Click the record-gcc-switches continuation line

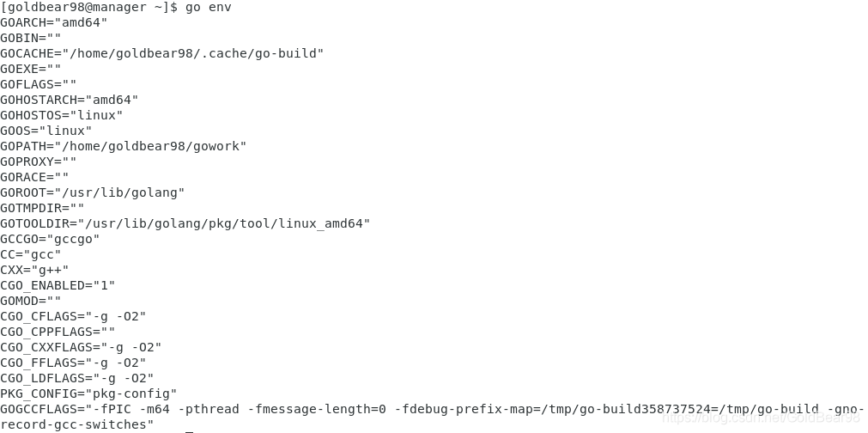[77, 425]
